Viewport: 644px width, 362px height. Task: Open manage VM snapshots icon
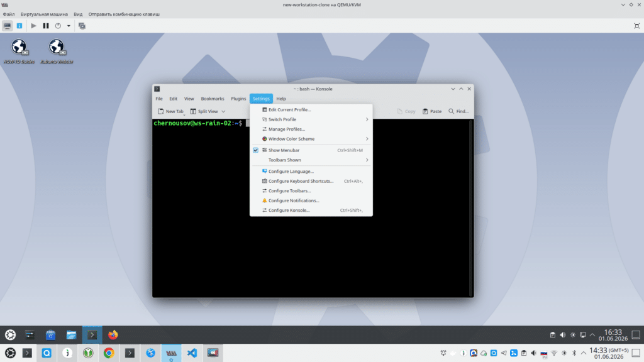[x=82, y=26]
